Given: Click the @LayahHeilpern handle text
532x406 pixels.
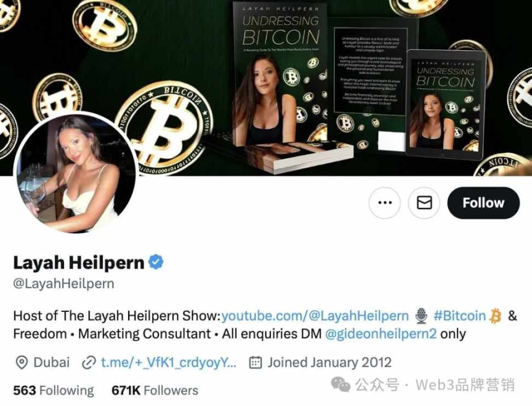Looking at the screenshot, I should click(x=64, y=283).
